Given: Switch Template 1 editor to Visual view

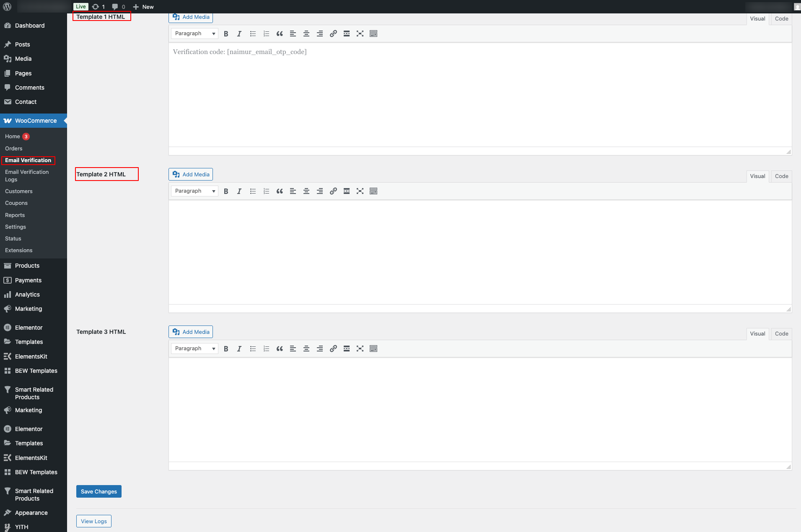Looking at the screenshot, I should point(757,18).
